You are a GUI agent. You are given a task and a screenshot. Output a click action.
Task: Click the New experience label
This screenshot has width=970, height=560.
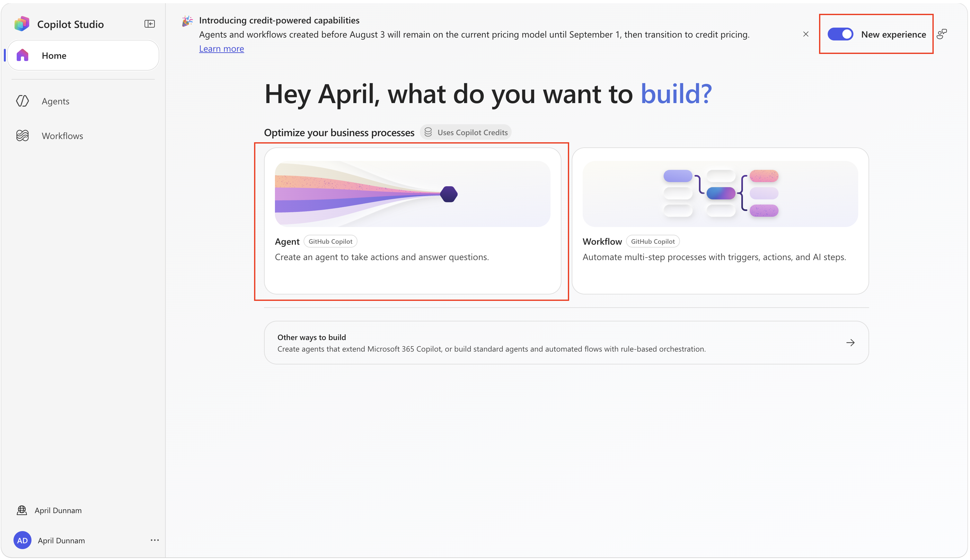pyautogui.click(x=894, y=35)
